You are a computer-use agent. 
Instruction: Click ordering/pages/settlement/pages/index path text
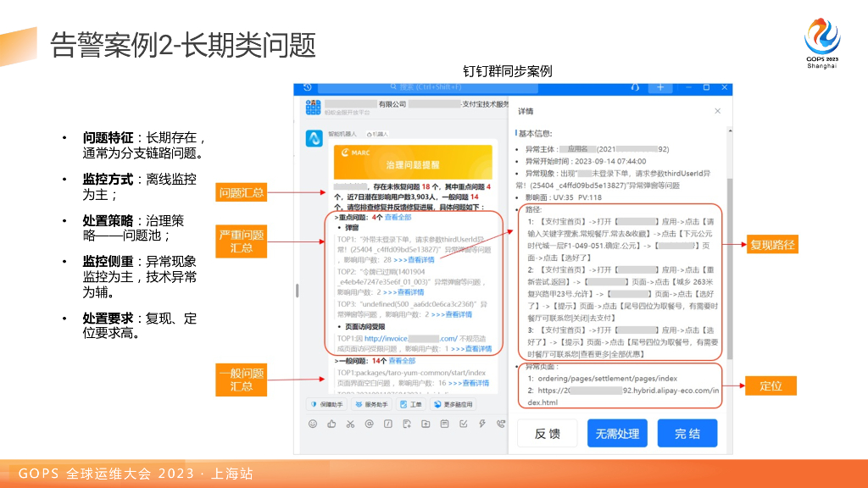click(x=607, y=379)
